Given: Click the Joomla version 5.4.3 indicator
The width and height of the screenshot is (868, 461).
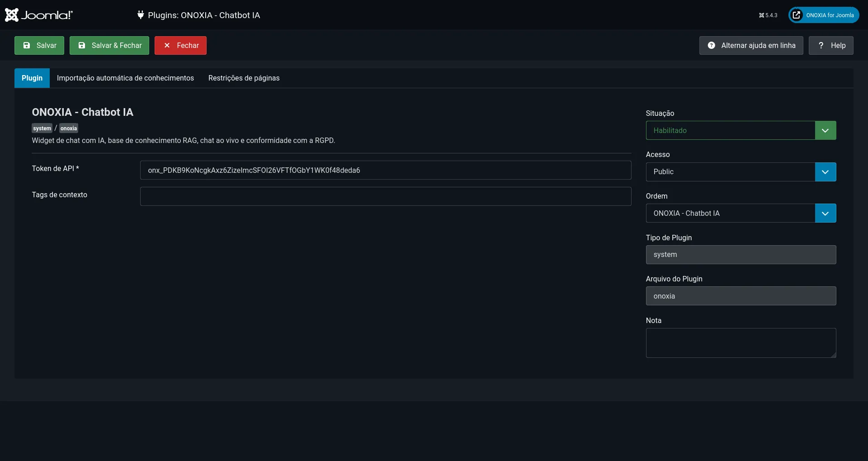Looking at the screenshot, I should pos(768,15).
